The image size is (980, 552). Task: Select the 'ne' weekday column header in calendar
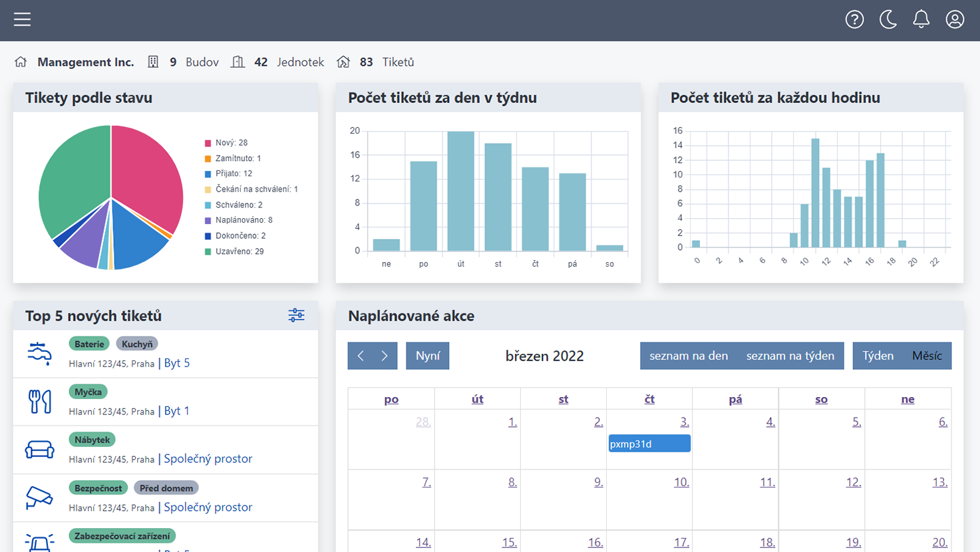[x=908, y=399]
